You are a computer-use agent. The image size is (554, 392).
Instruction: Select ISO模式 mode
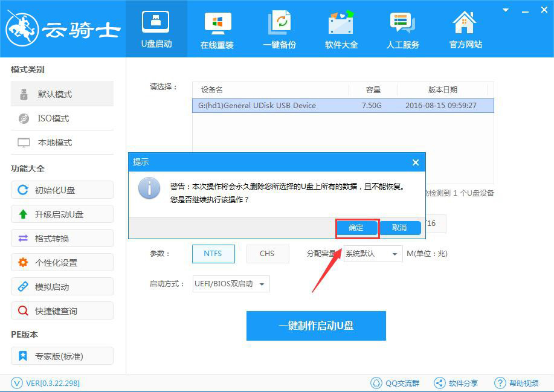pyautogui.click(x=62, y=118)
